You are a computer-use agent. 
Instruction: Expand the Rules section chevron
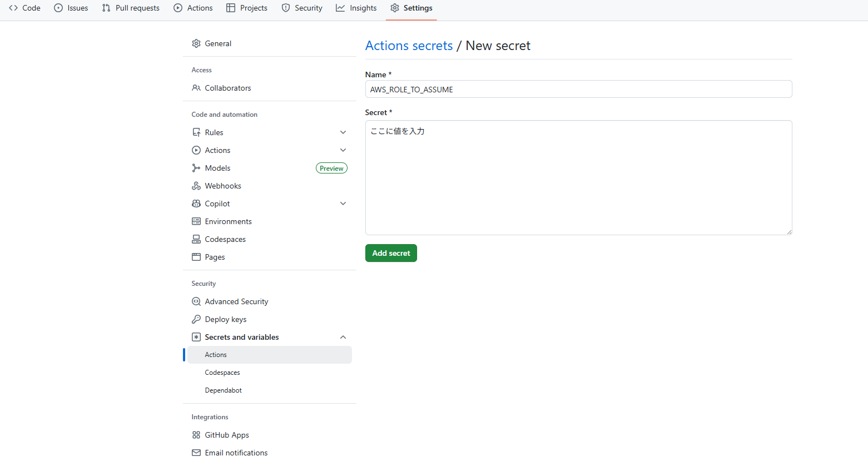point(343,132)
